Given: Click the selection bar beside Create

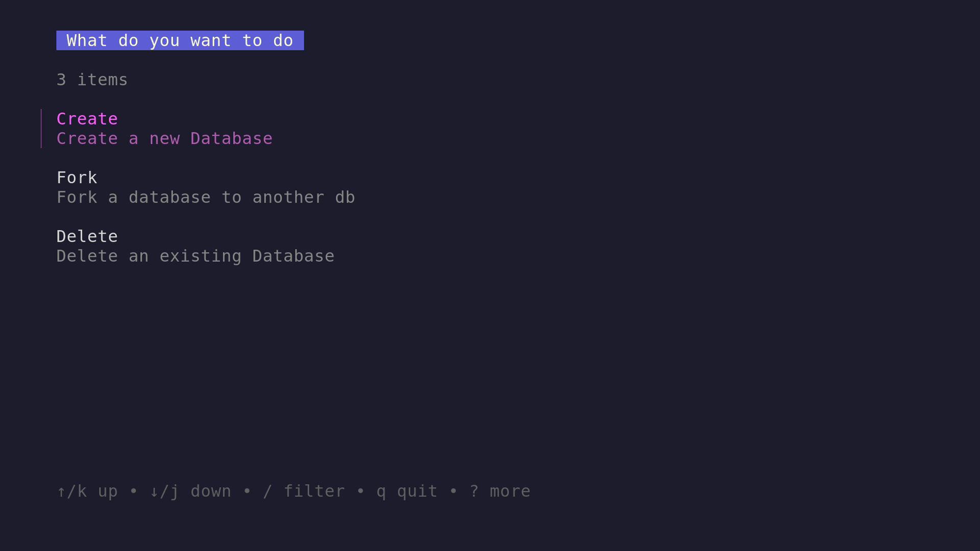Looking at the screenshot, I should pyautogui.click(x=41, y=129).
